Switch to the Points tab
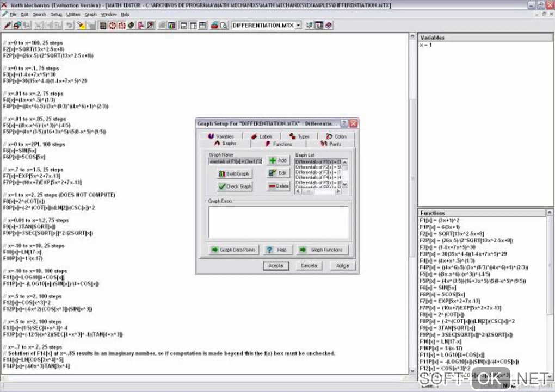Viewport: 555px width, 392px height. [331, 144]
